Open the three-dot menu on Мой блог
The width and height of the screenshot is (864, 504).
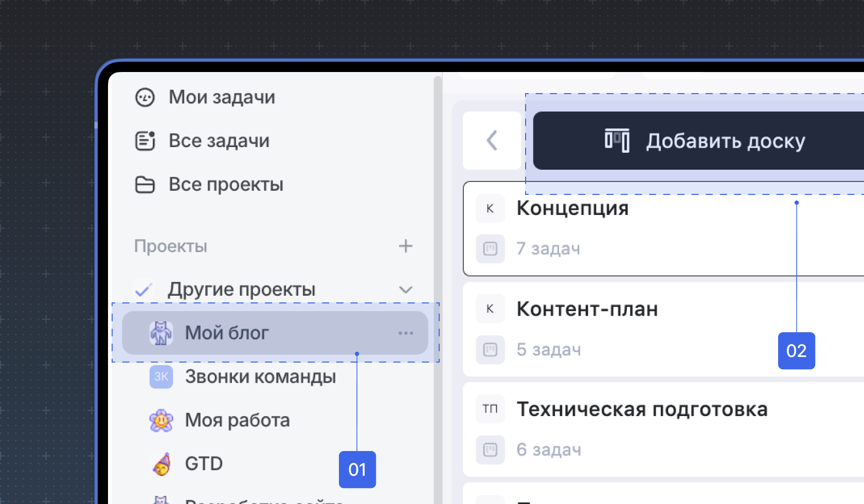point(406,333)
